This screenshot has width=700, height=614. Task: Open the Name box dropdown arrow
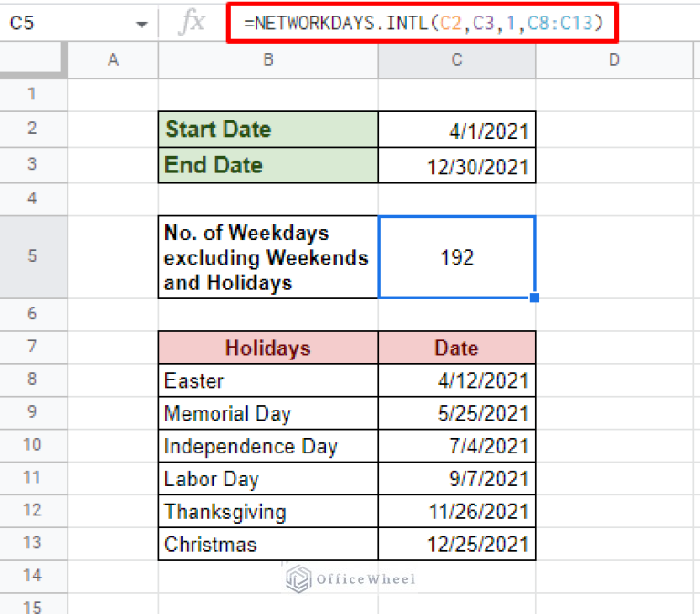[x=141, y=24]
